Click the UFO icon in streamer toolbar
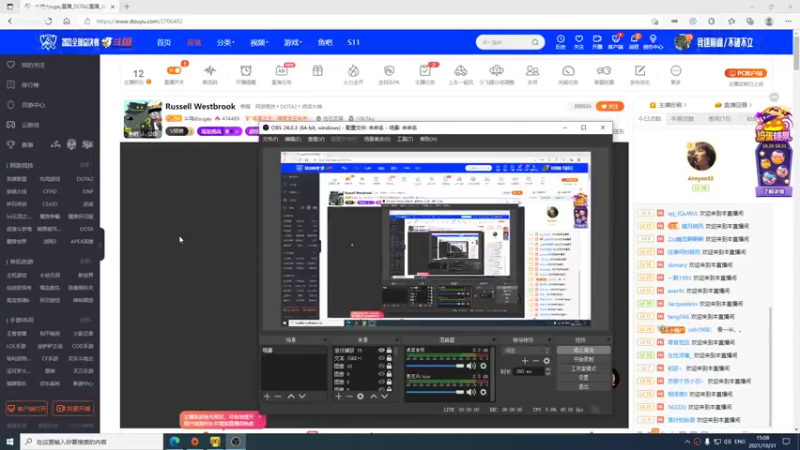 coord(496,71)
